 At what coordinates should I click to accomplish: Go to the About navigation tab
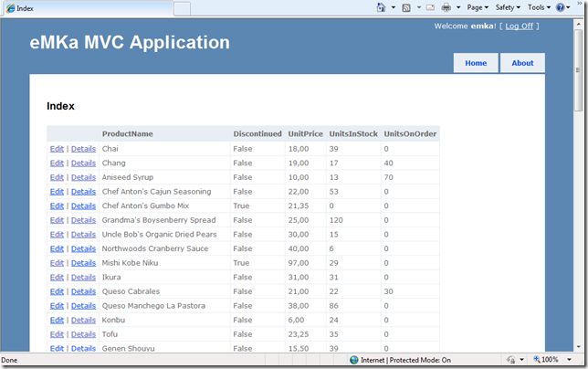pyautogui.click(x=522, y=63)
